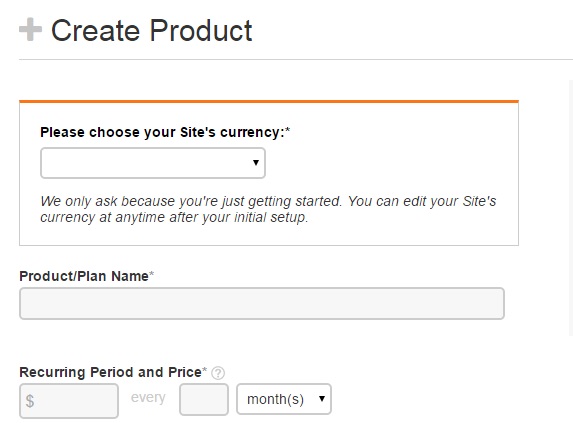Open the Site's currency dropdown
Viewport: 573px width, 423px height.
(153, 163)
